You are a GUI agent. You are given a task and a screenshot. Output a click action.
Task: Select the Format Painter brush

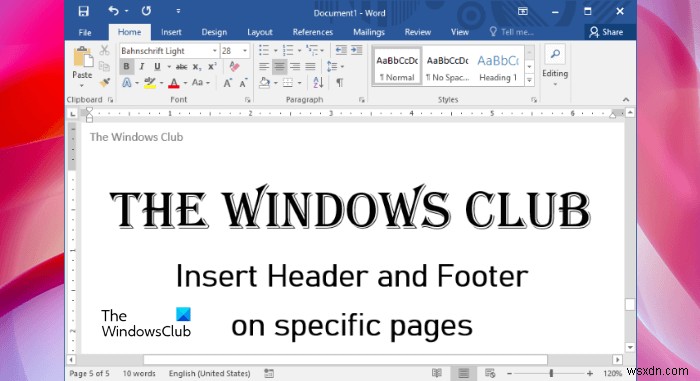[104, 82]
